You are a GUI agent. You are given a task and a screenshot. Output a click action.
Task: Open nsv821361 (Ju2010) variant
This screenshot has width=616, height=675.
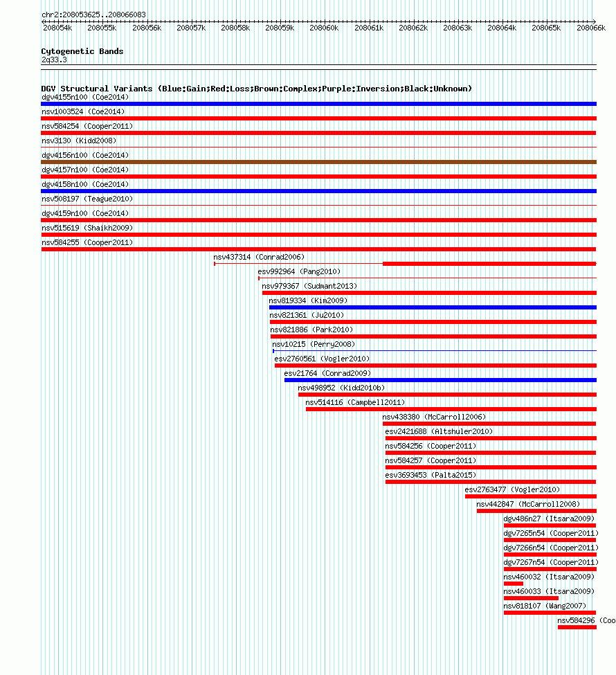307,315
